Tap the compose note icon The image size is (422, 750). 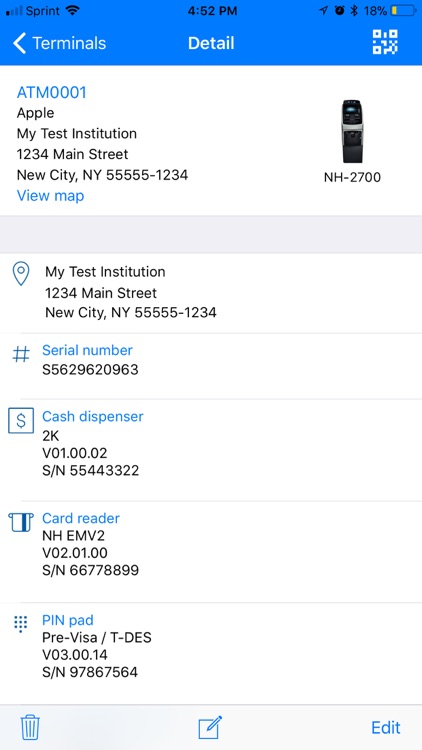[x=211, y=728]
